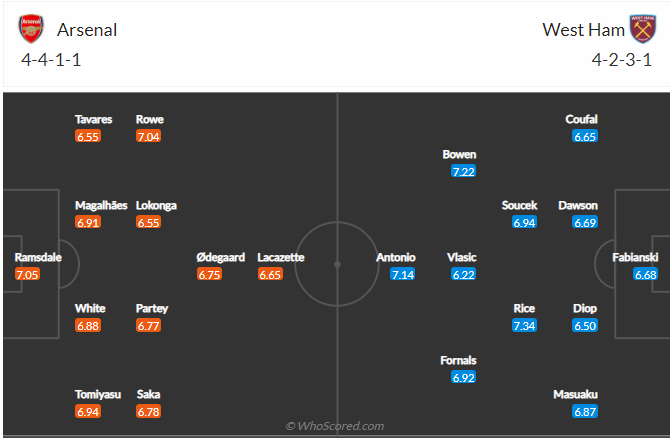Click Bowen's 7.22 rating badge
670x438 pixels.
click(462, 172)
